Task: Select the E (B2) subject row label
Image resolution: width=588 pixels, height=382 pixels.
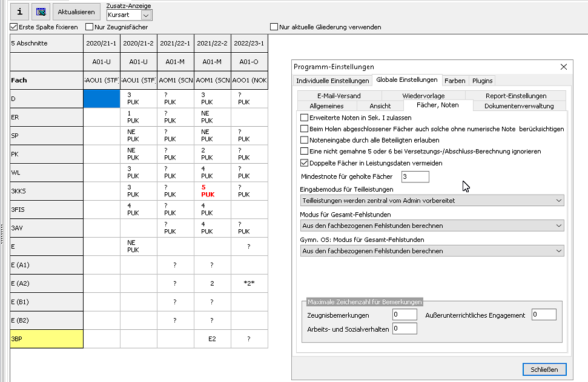Action: coord(47,320)
